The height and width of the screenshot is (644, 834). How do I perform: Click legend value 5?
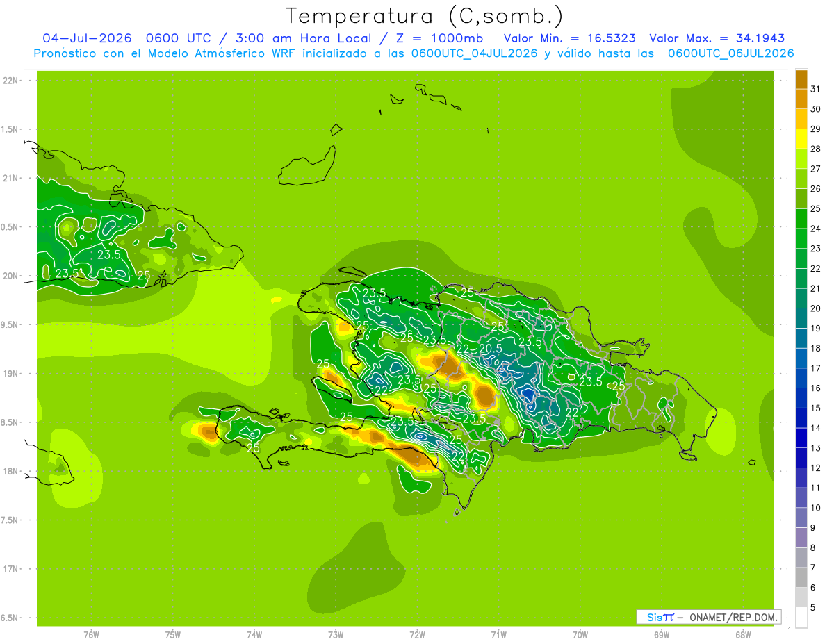pyautogui.click(x=812, y=608)
